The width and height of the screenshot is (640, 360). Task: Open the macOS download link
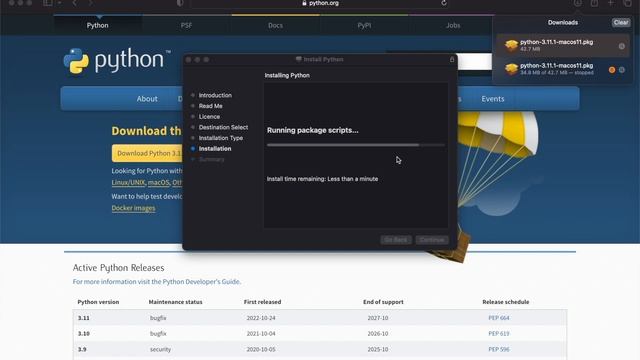tap(158, 182)
